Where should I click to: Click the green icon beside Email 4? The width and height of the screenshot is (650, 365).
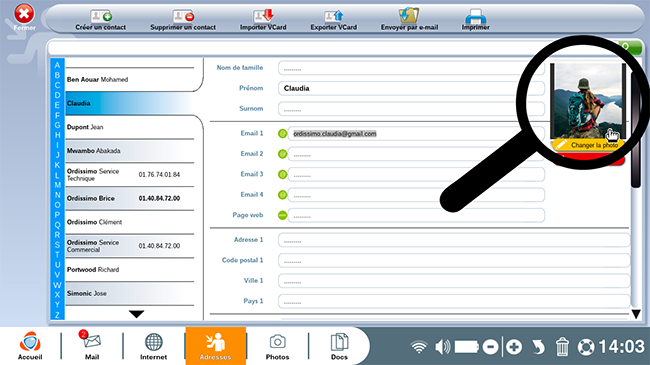[282, 195]
